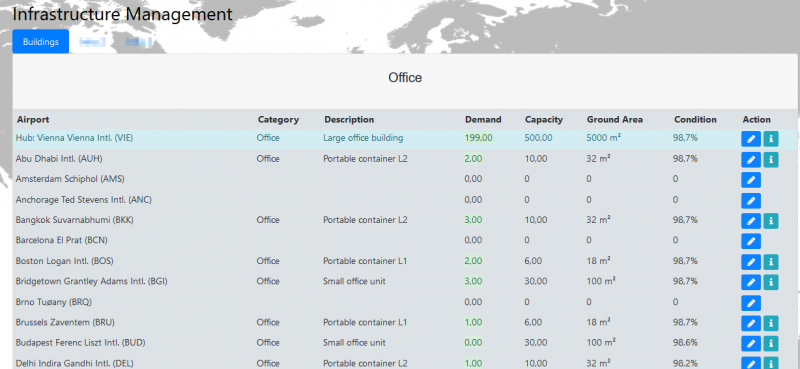Show info for Boston Logan Intl.
This screenshot has width=800, height=369.
[x=771, y=262]
